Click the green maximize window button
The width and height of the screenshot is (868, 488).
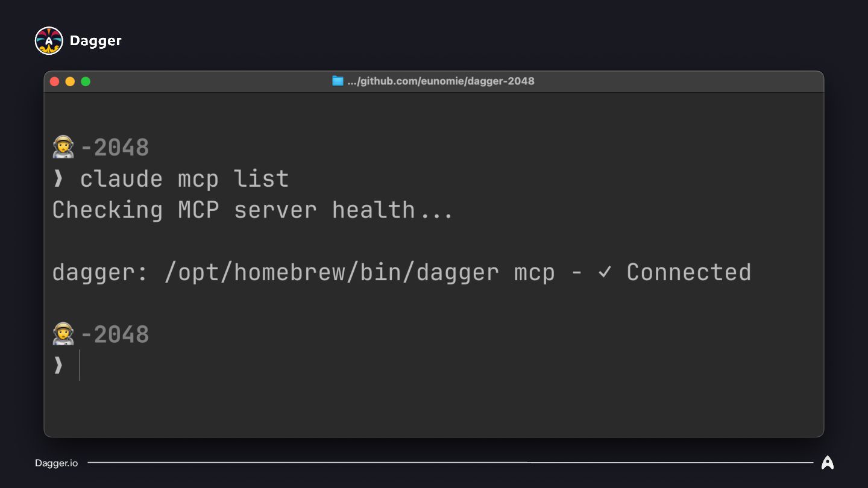[86, 81]
